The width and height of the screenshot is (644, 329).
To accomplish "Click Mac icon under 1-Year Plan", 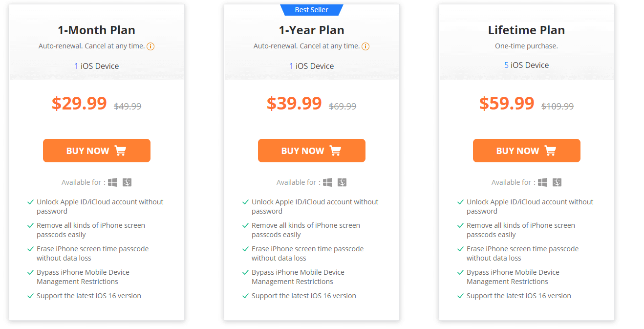I will 342,182.
